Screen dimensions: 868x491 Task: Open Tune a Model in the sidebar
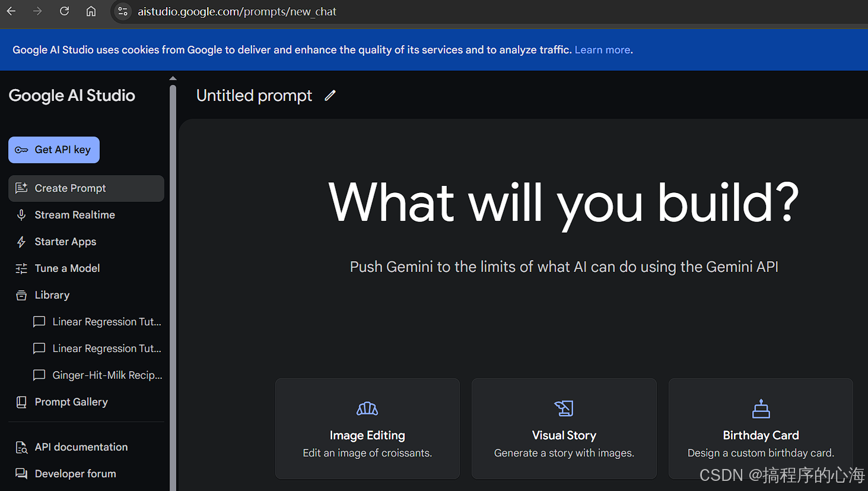coord(86,268)
